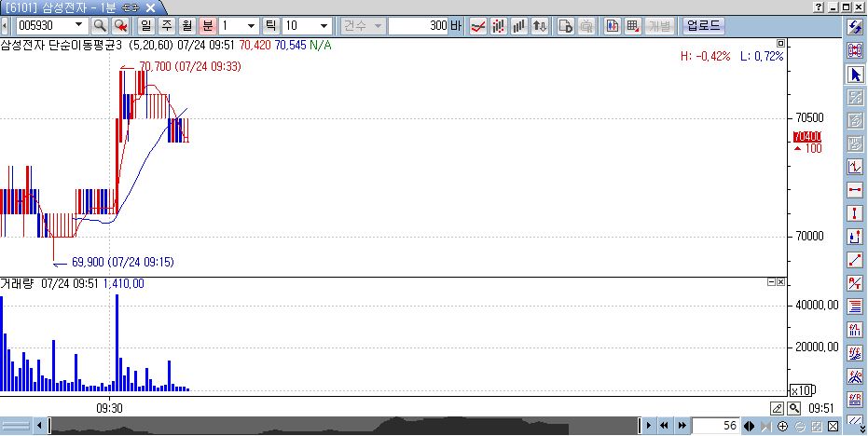The image size is (868, 436).
Task: Close the 거래량 volume panel
Action: (781, 281)
